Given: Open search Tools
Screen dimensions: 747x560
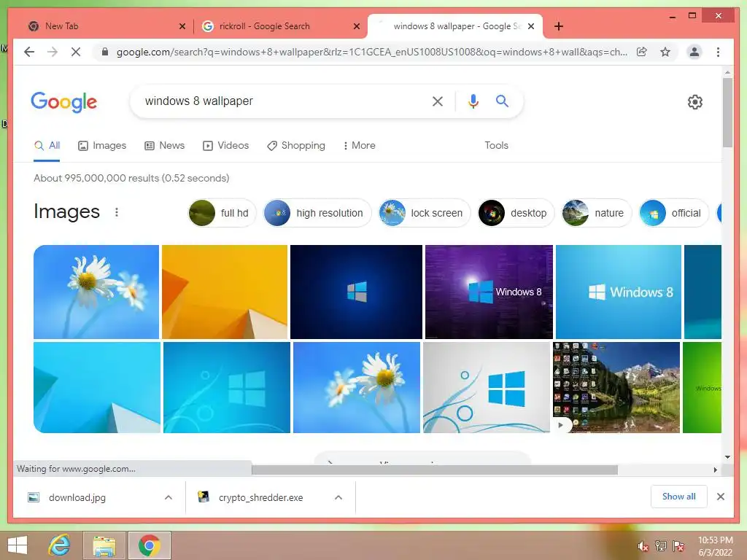Looking at the screenshot, I should 496,145.
